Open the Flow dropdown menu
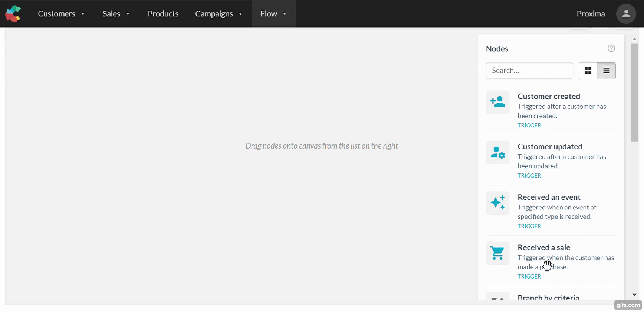This screenshot has width=644, height=312. coord(273,14)
